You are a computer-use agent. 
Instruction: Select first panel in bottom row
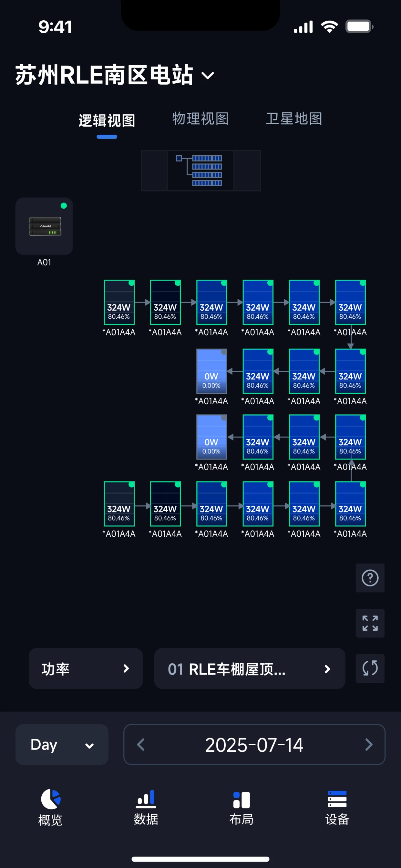pos(119,504)
